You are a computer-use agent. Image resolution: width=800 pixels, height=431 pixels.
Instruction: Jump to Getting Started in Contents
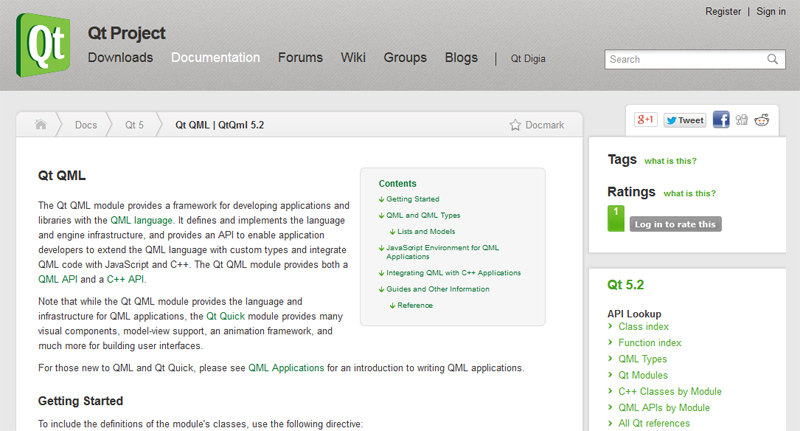pos(412,199)
